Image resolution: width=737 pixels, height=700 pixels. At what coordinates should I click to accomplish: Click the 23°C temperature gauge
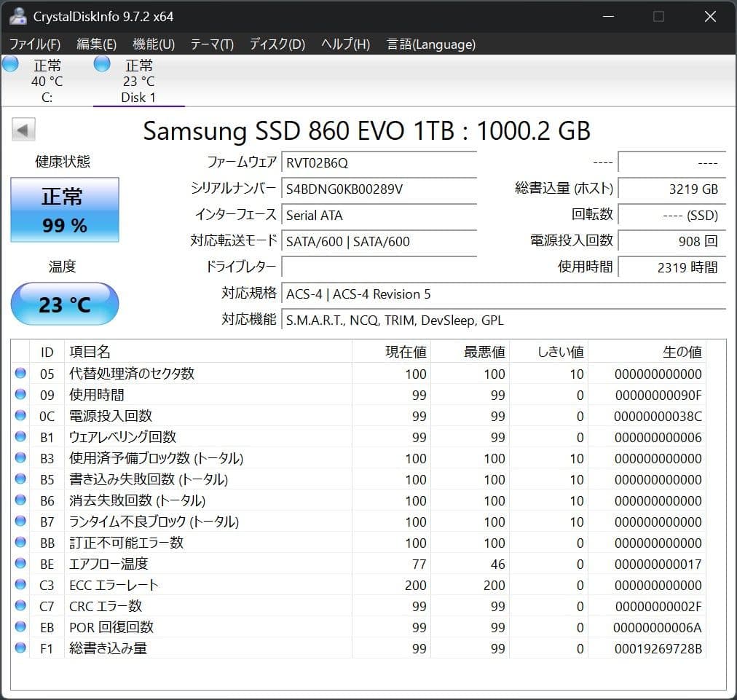(x=64, y=304)
